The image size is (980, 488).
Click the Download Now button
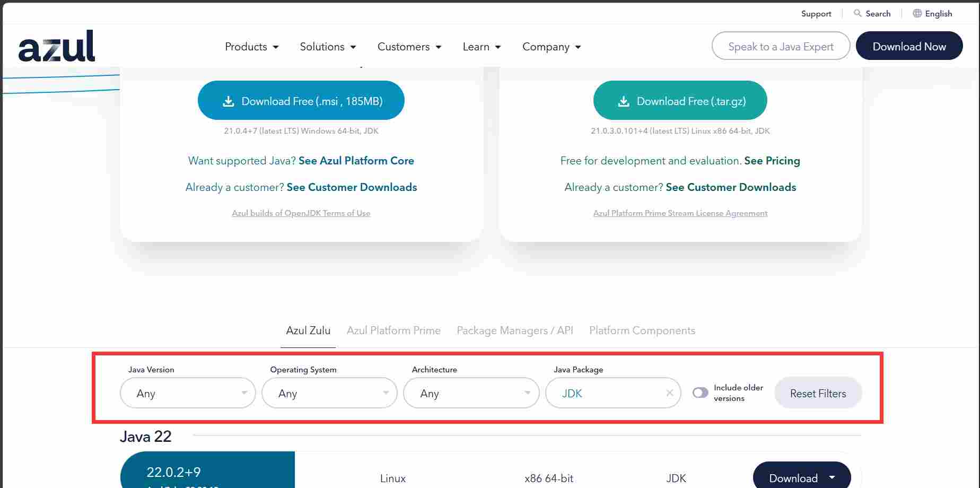pyautogui.click(x=909, y=46)
